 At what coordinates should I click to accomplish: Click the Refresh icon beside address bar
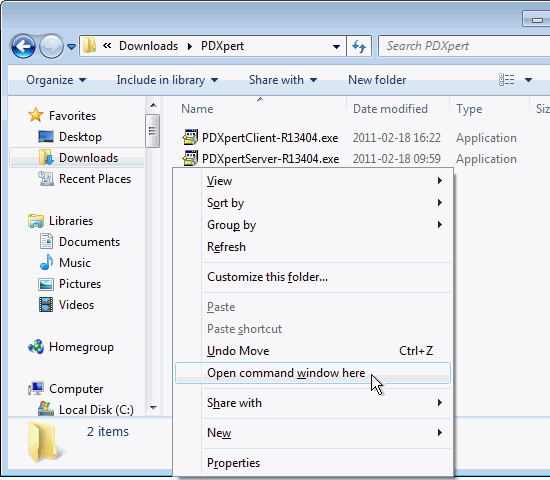pos(359,46)
